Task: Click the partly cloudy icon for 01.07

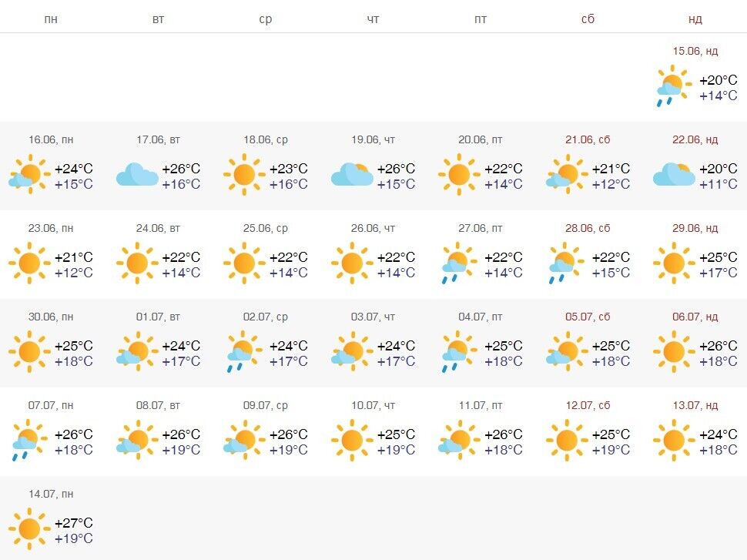Action: point(137,352)
